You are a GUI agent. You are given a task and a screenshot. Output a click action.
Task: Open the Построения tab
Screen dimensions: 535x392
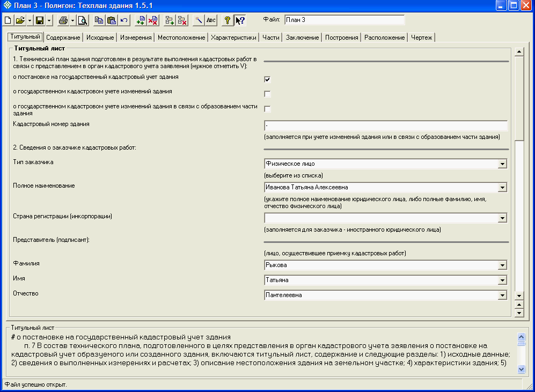(341, 38)
